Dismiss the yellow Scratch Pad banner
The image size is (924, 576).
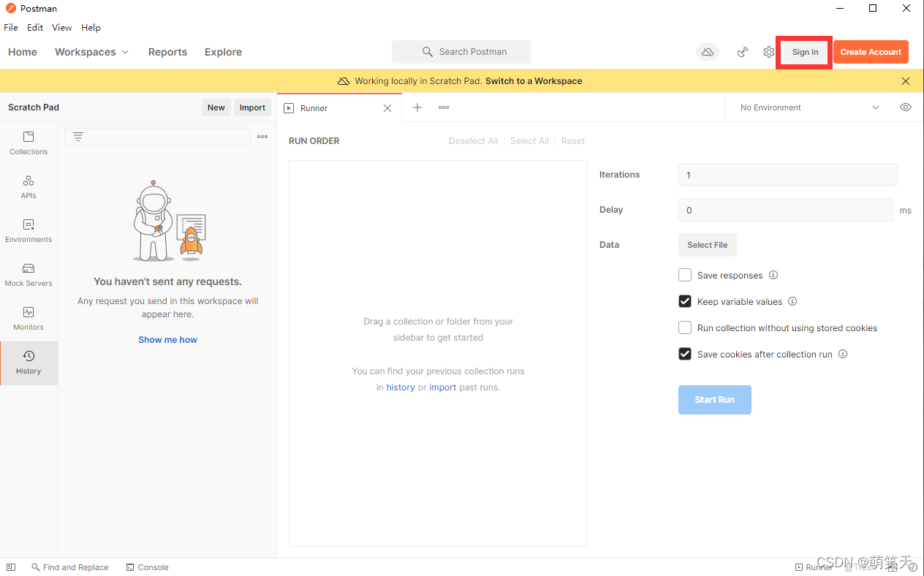click(x=906, y=81)
